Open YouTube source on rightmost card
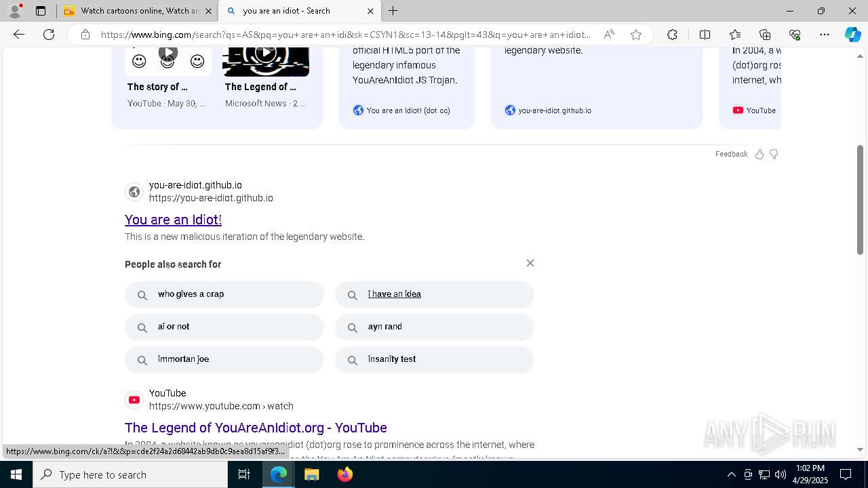 coord(754,110)
